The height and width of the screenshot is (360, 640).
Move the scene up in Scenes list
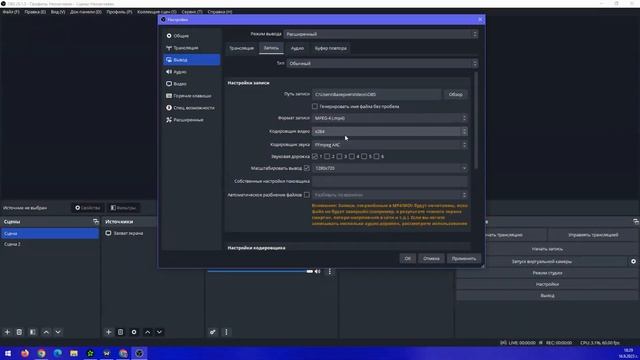(46, 332)
